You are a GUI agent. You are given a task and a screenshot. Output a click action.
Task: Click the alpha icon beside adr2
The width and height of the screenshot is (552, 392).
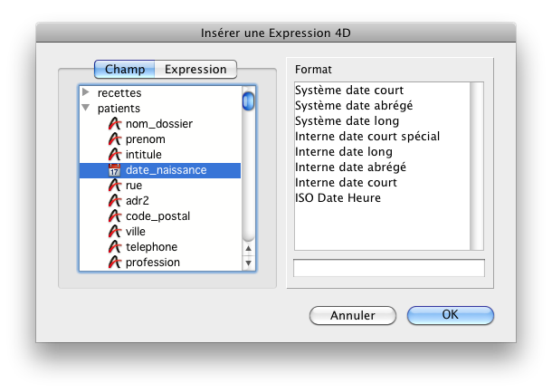pyautogui.click(x=114, y=201)
